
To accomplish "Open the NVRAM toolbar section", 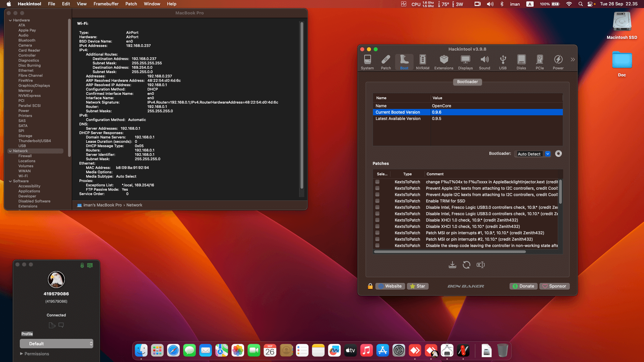I will (422, 62).
